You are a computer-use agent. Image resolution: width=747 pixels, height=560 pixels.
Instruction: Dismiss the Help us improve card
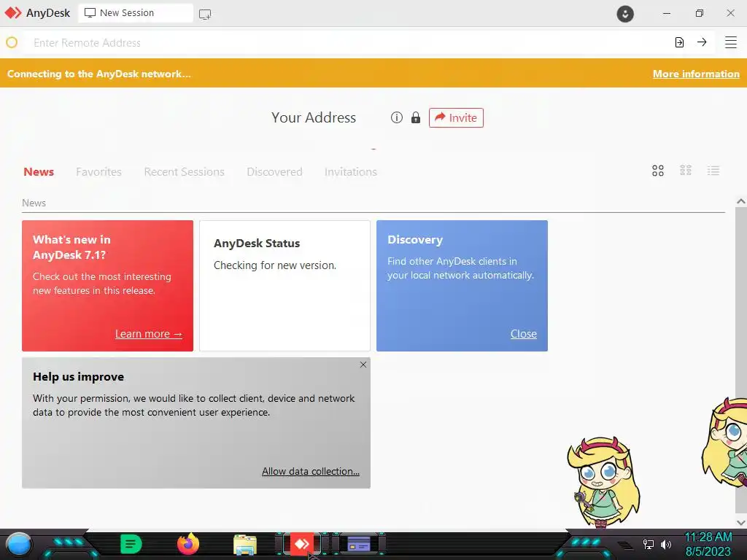363,365
